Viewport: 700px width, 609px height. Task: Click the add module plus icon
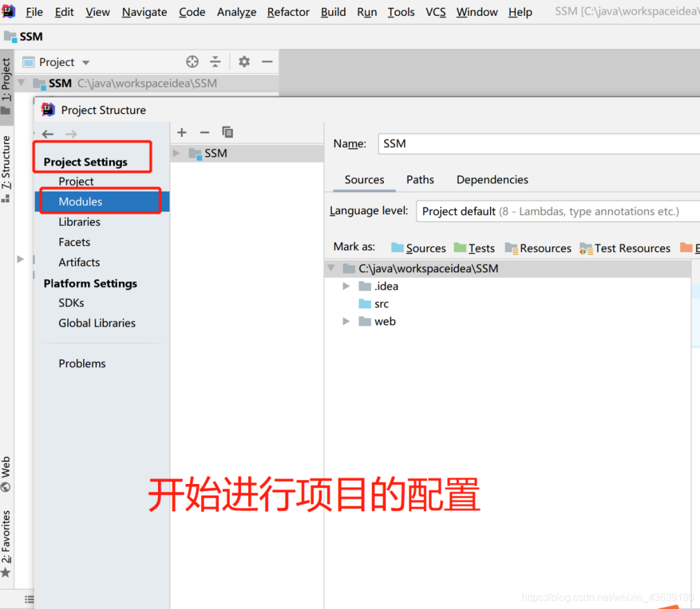tap(182, 132)
